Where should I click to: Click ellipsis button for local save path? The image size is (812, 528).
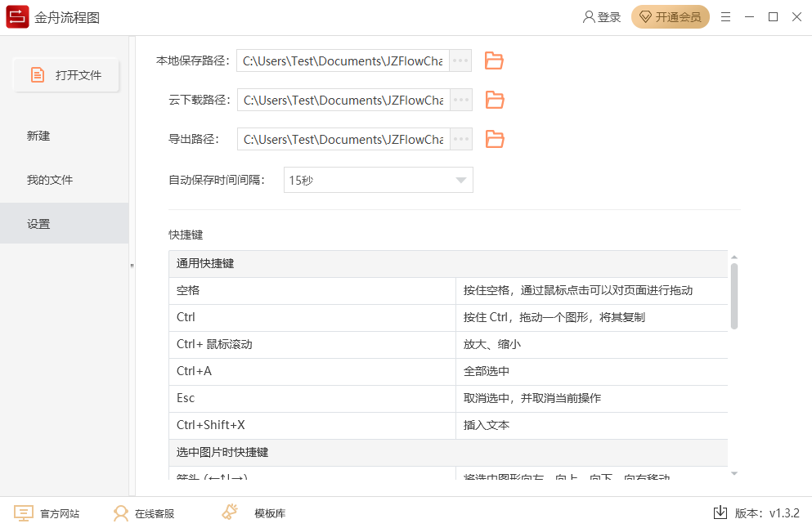[461, 60]
